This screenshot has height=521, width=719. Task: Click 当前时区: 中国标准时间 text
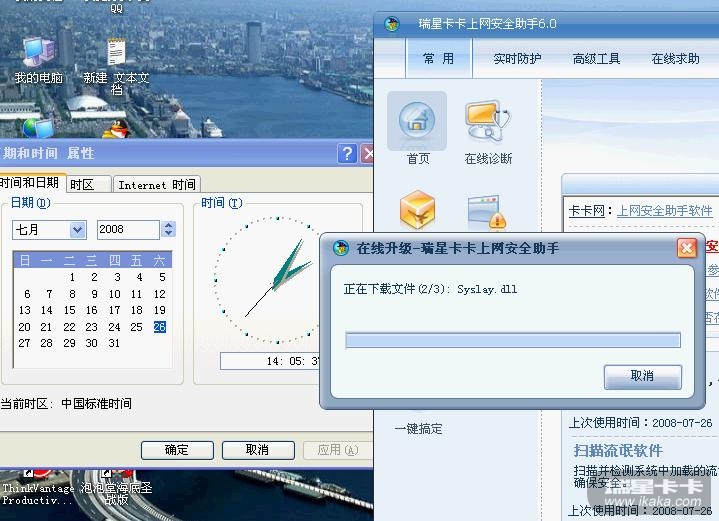coord(66,404)
